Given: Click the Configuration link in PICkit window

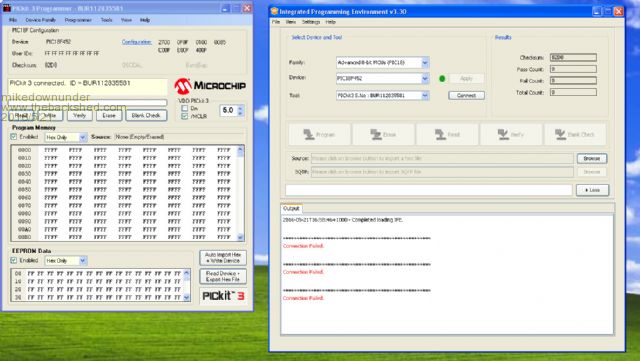Looking at the screenshot, I should [137, 42].
